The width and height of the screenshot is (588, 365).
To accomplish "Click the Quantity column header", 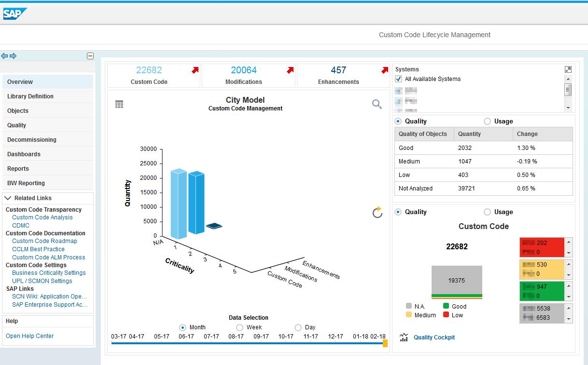I will pyautogui.click(x=483, y=134).
